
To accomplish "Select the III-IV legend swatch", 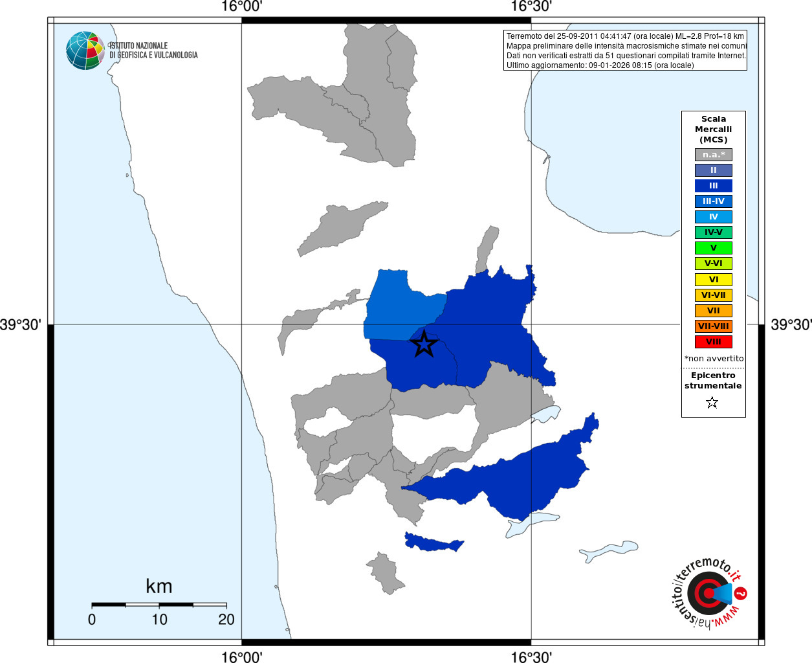I will click(x=714, y=201).
